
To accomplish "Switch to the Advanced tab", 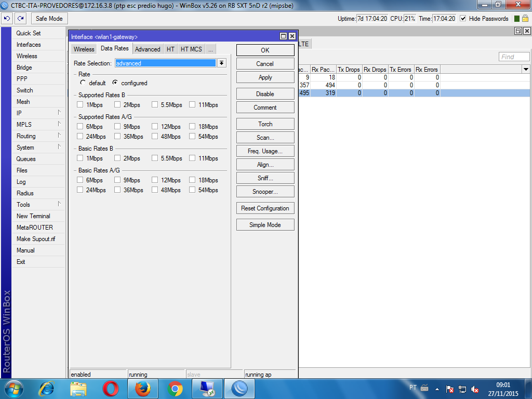I will 148,49.
